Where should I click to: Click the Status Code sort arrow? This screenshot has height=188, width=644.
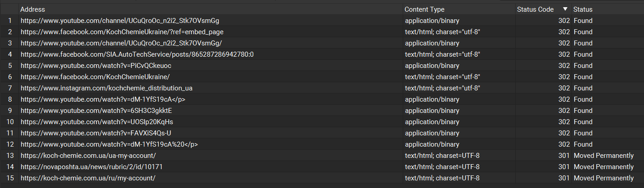click(565, 9)
